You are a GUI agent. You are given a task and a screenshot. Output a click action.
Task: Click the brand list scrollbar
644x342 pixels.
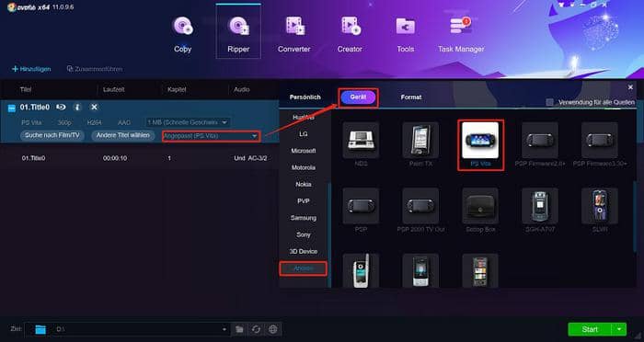[329, 235]
